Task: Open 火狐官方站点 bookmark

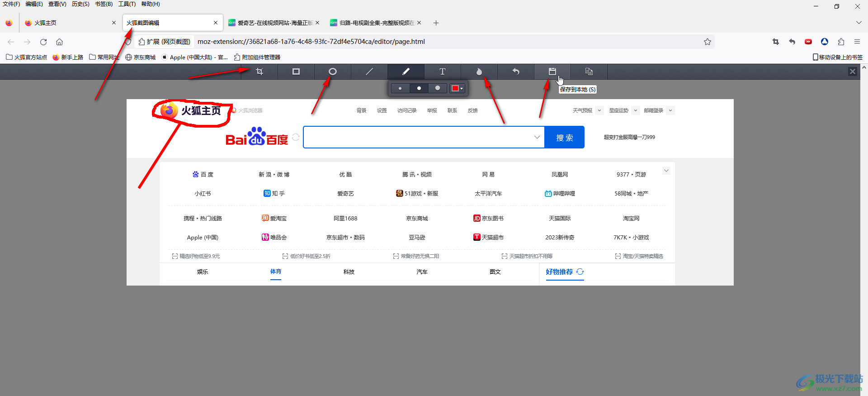Action: pos(27,57)
